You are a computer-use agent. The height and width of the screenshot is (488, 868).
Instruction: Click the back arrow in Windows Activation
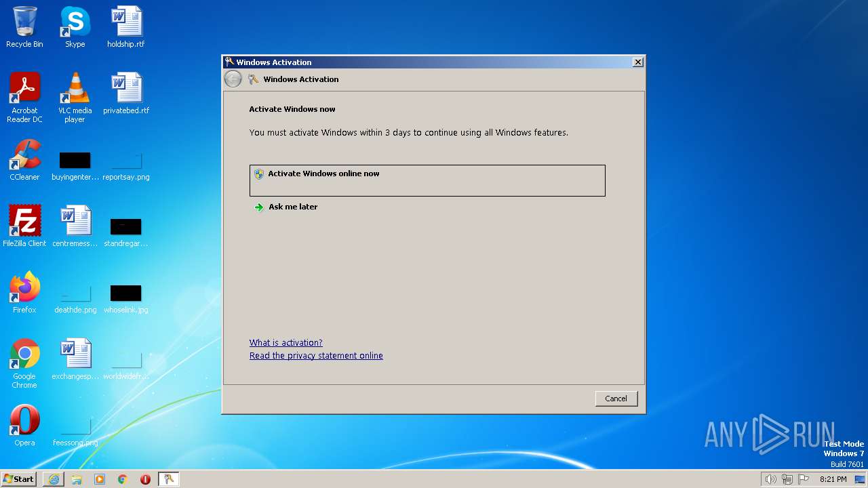tap(233, 79)
